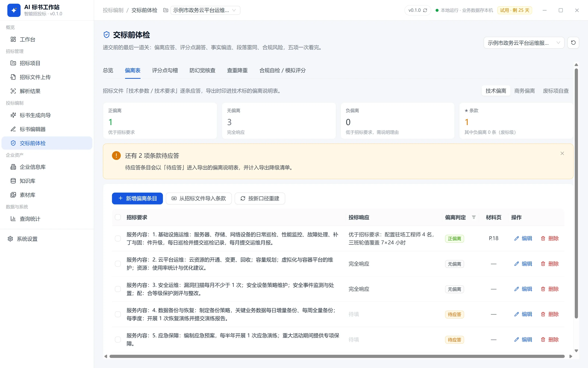Dismiss the 还有 2 项条款待应答 alert
Viewport: 588px width, 368px height.
tap(562, 153)
